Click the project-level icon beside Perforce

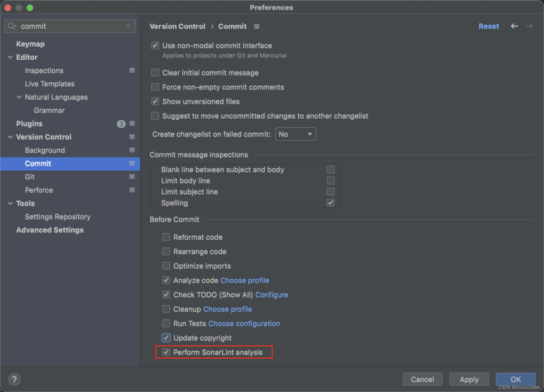(x=132, y=190)
